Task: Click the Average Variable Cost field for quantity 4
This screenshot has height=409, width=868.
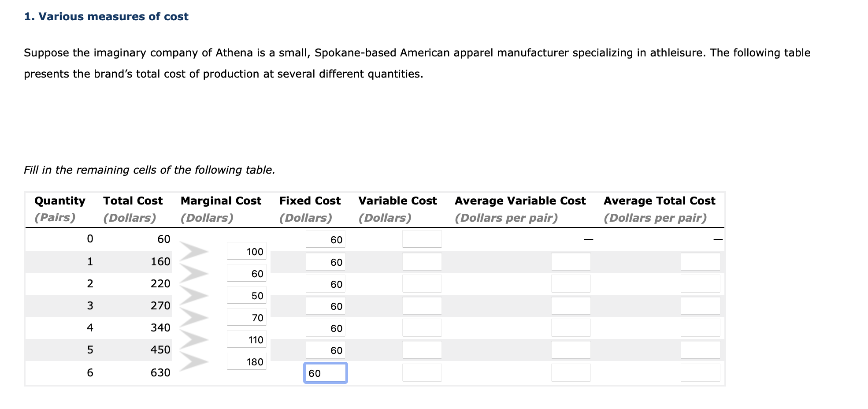Action: 570,328
